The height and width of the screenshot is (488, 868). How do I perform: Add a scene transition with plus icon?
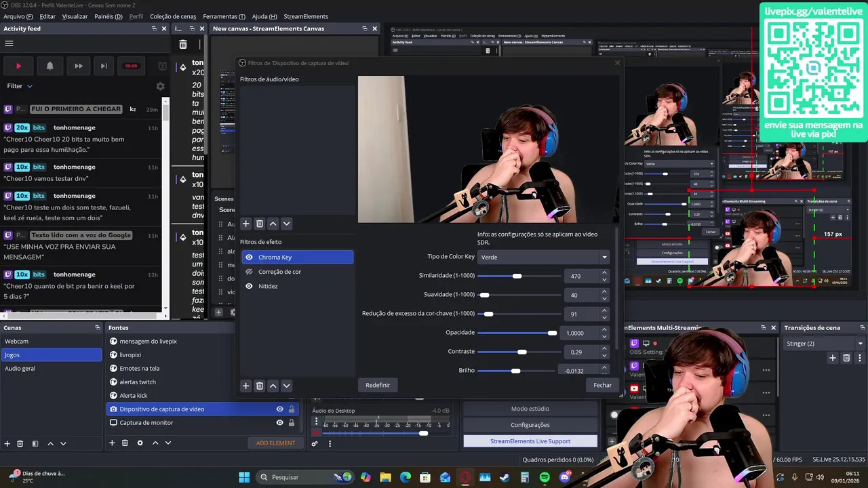click(x=833, y=358)
